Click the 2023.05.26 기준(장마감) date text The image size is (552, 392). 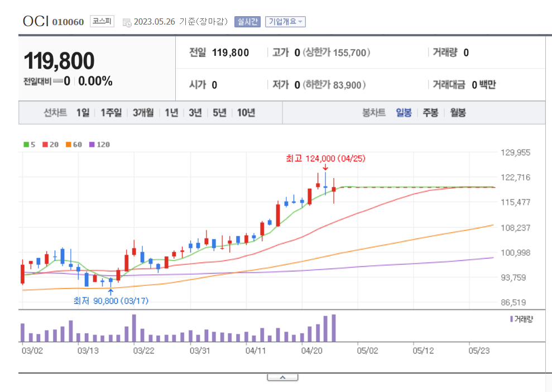click(x=181, y=21)
